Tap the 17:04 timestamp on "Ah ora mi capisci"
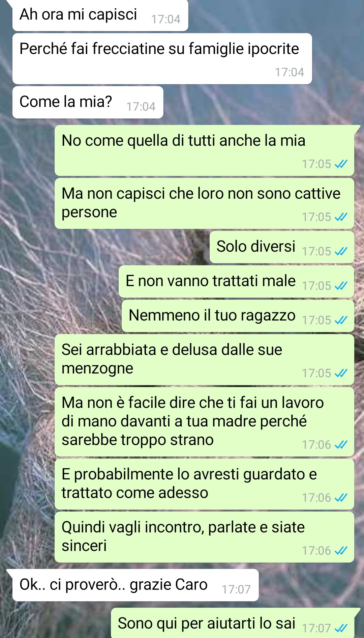Viewport: 364px width, 638px height. (165, 19)
